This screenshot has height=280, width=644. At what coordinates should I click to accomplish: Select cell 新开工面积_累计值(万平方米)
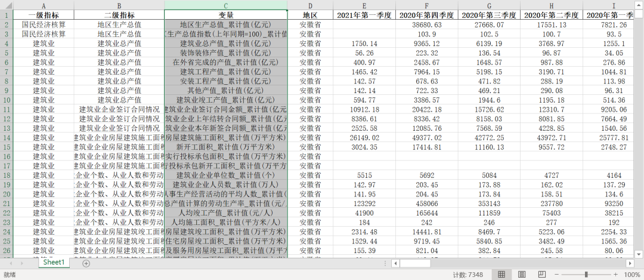click(225, 147)
